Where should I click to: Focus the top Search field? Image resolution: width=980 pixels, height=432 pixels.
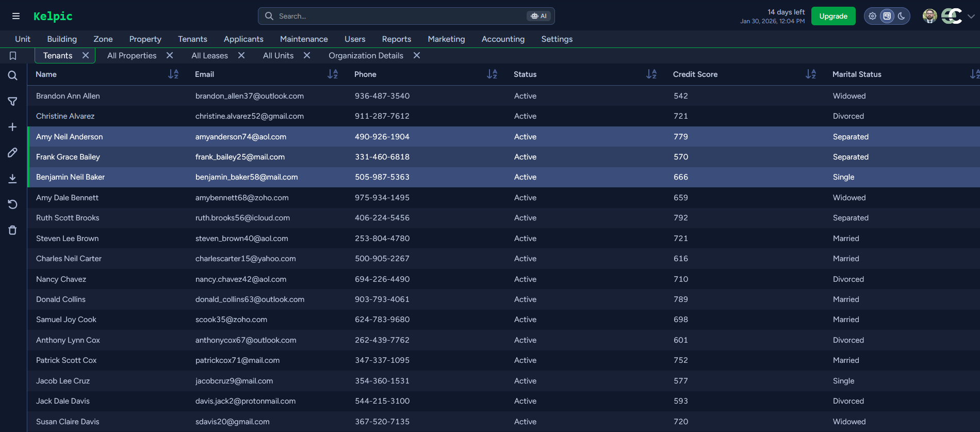[x=406, y=16]
